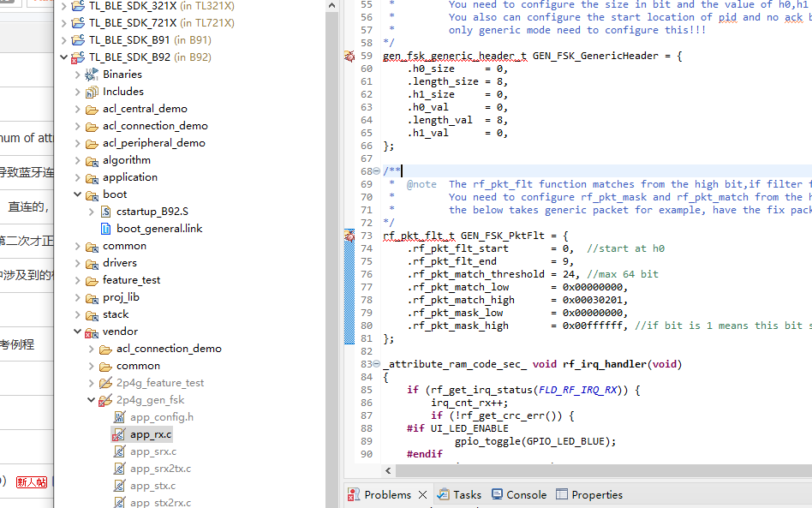Click the Problems view icon
This screenshot has width=812, height=508.
tap(354, 494)
